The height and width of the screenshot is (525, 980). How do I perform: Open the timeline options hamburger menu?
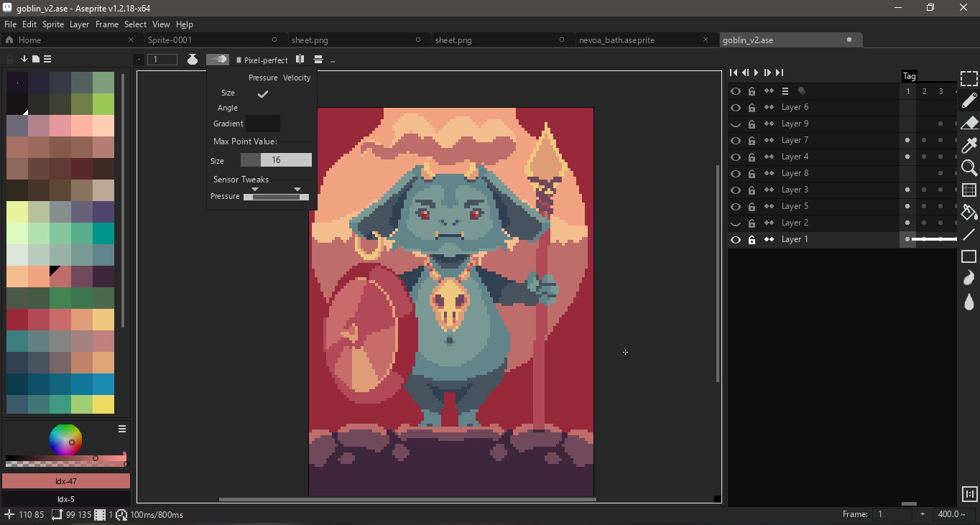tap(785, 91)
